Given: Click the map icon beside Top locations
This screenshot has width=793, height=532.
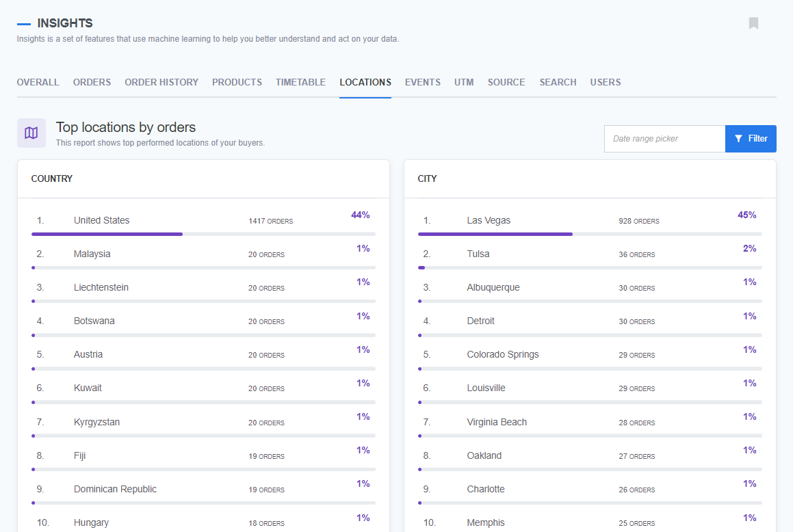Looking at the screenshot, I should click(x=31, y=133).
